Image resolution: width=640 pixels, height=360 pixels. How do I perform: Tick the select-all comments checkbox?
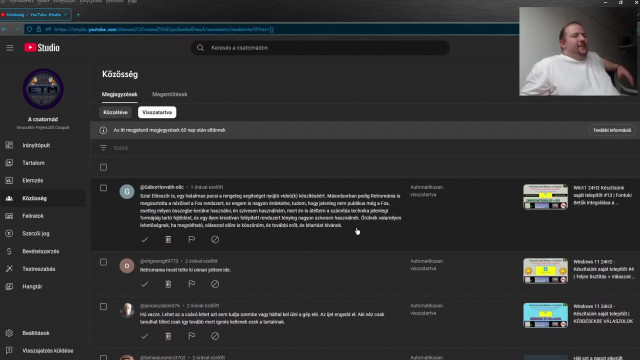[103, 167]
